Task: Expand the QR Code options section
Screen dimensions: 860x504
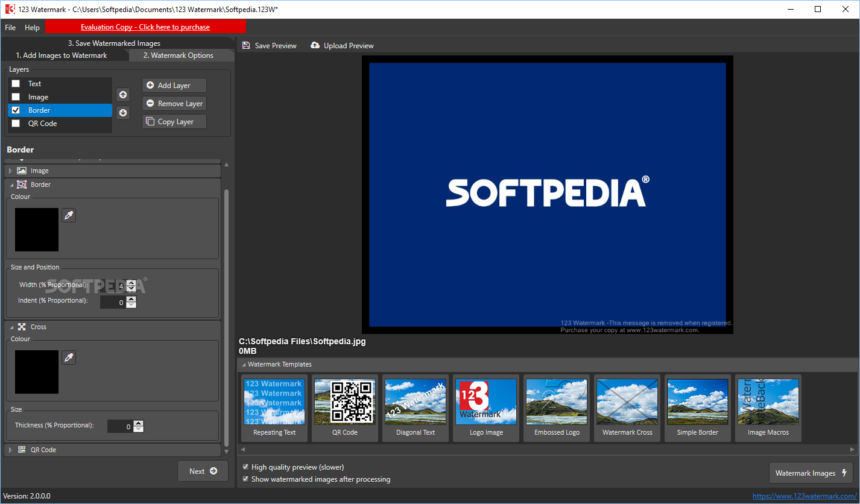Action: click(x=10, y=450)
